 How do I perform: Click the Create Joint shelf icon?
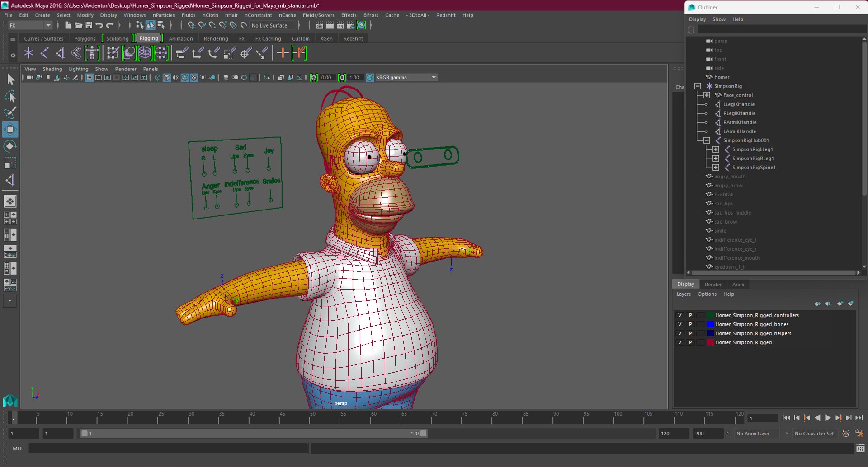click(x=44, y=53)
